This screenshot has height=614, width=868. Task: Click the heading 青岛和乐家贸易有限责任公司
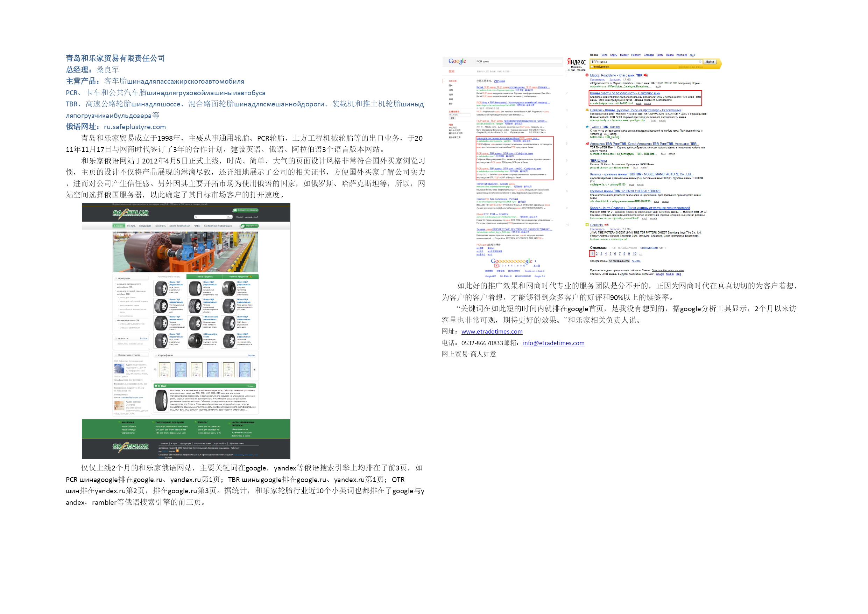[x=115, y=58]
